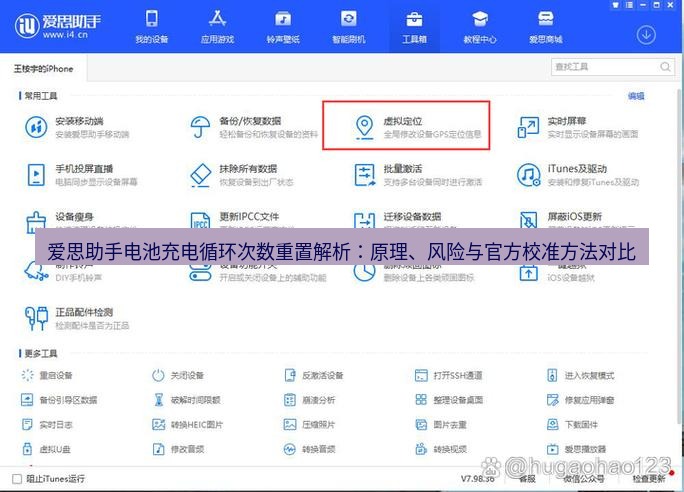Open 压缩照片 tool
Image resolution: width=684 pixels, height=492 pixels.
pyautogui.click(x=309, y=424)
